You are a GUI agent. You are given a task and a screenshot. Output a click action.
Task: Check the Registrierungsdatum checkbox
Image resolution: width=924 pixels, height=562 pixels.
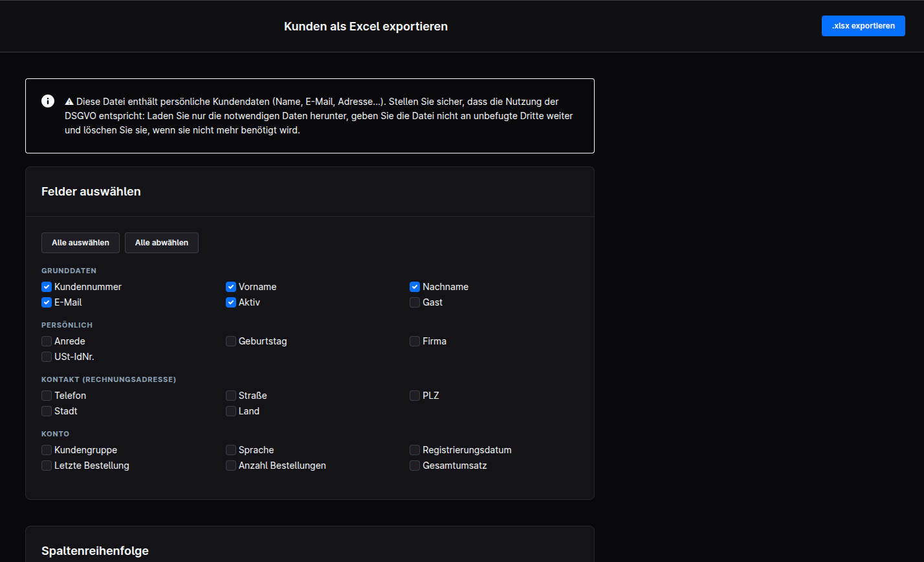[x=415, y=450]
